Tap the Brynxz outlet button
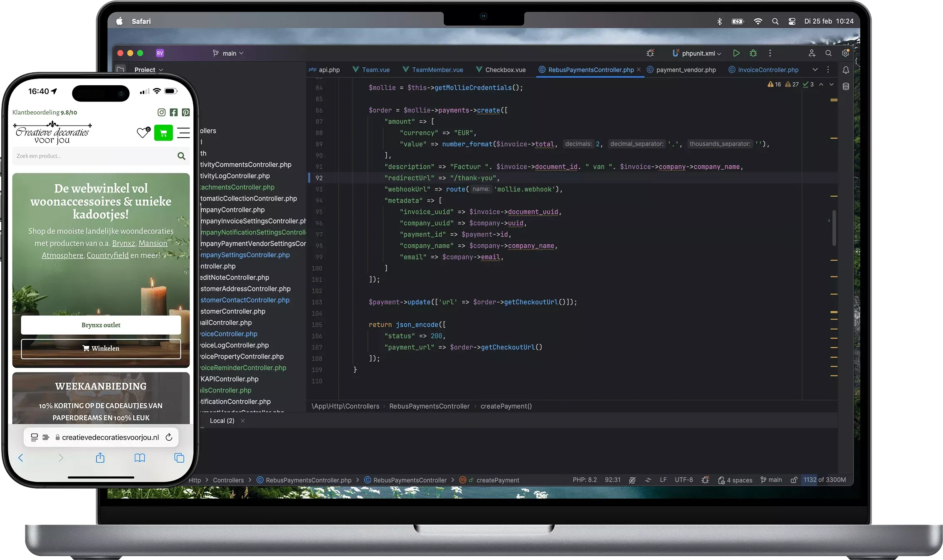 101,325
